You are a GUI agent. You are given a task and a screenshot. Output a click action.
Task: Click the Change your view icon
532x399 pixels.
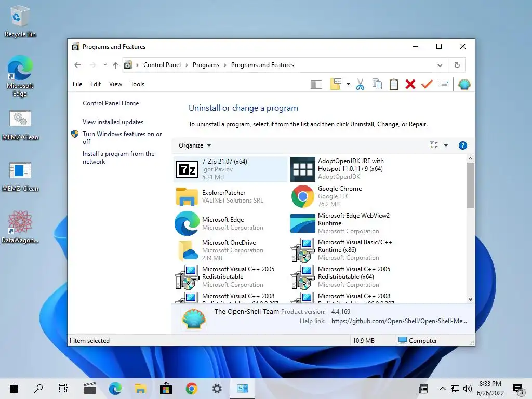click(433, 145)
